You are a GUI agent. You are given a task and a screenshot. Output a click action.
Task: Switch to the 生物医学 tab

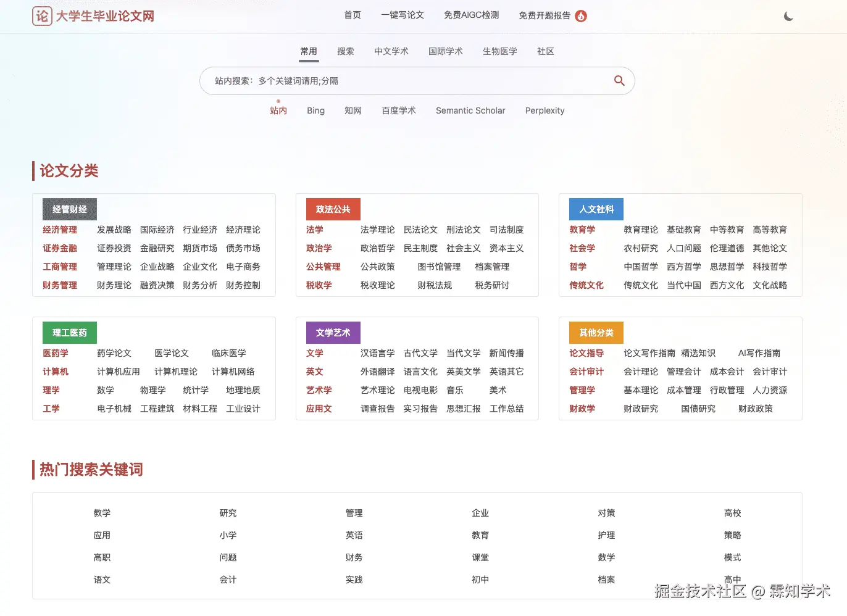[x=500, y=51]
